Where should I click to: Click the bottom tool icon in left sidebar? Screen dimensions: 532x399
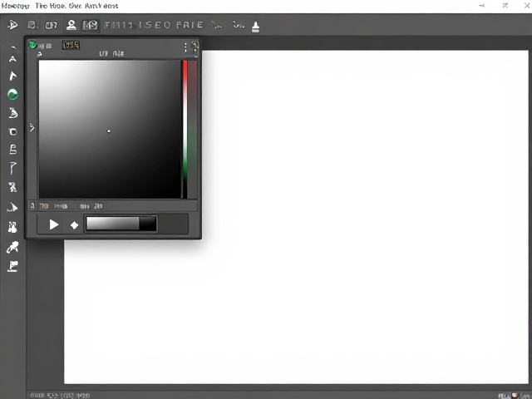coord(13,266)
